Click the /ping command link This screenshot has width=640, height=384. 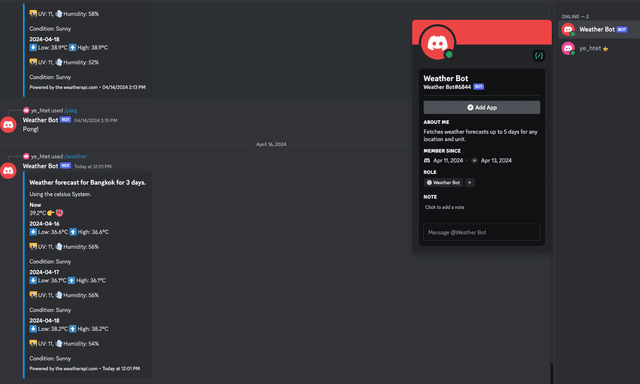tap(71, 110)
